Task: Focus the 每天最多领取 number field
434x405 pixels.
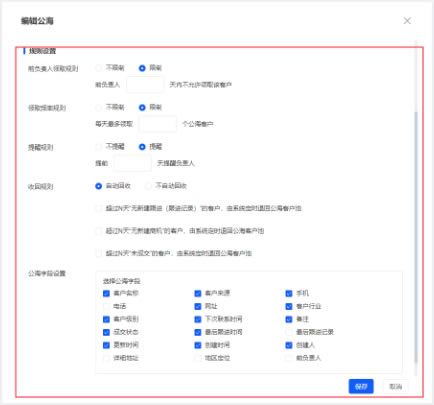Action: click(x=158, y=124)
